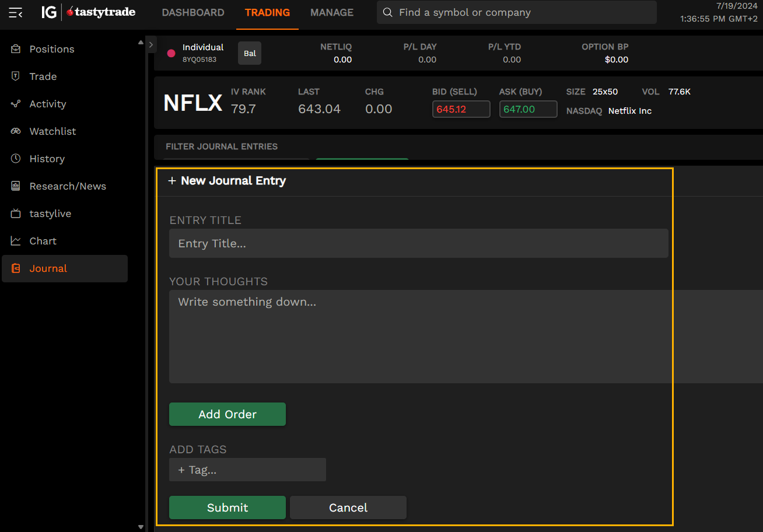The width and height of the screenshot is (763, 532).
Task: Click the Research/News newspaper icon
Action: [x=16, y=186]
